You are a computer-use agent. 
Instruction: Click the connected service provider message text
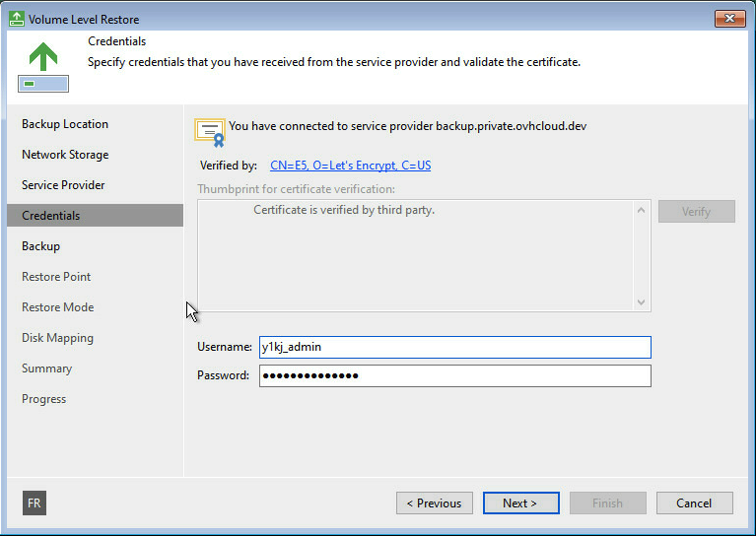coord(407,126)
